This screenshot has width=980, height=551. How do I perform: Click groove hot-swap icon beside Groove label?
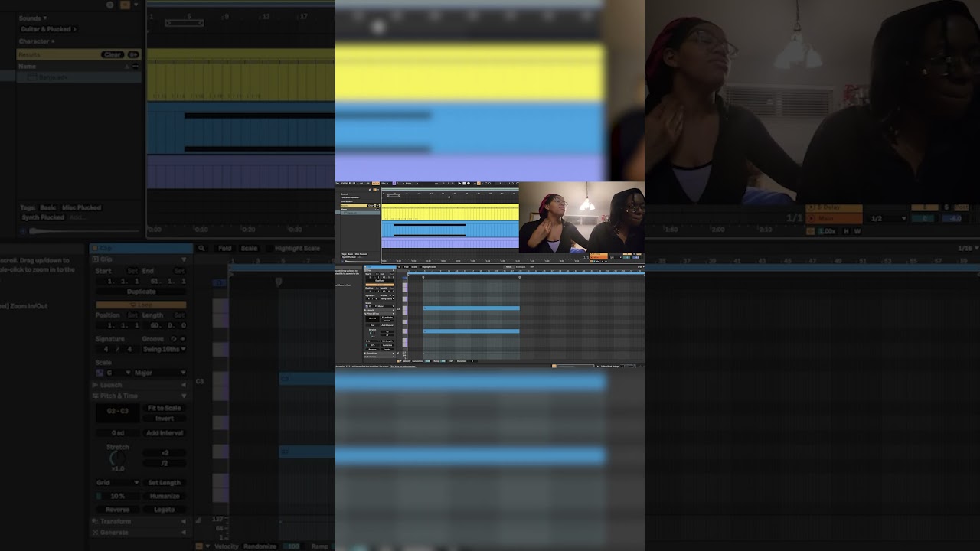point(174,338)
